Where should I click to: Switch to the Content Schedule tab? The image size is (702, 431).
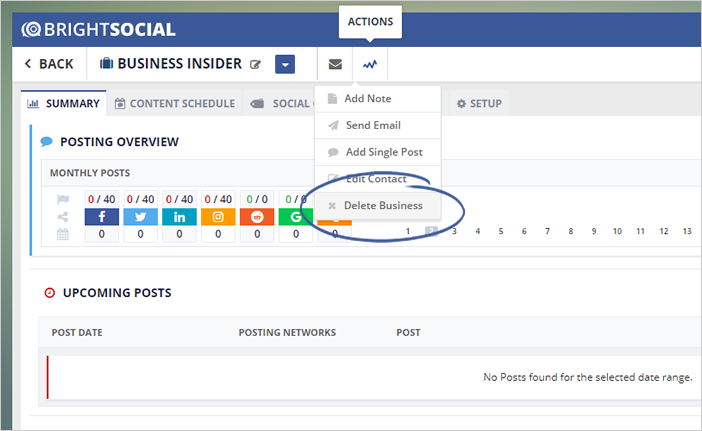click(174, 103)
